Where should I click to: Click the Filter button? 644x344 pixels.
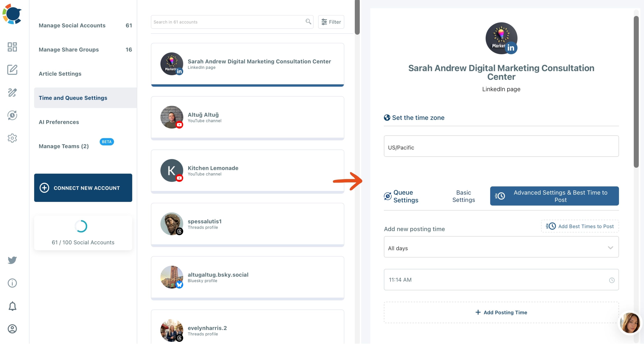[x=331, y=22]
